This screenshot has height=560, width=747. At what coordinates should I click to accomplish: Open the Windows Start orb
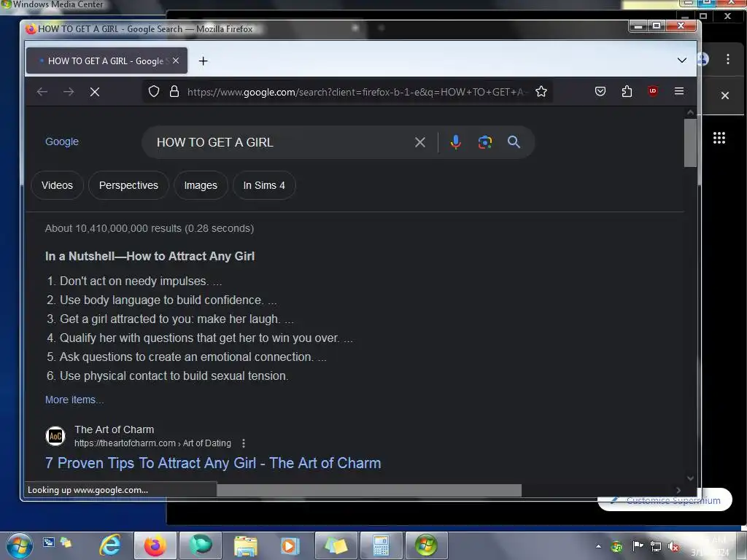click(x=19, y=545)
